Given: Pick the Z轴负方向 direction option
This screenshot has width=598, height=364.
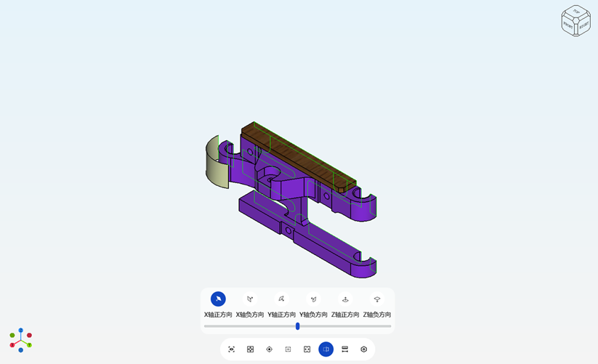Looking at the screenshot, I should (x=377, y=299).
